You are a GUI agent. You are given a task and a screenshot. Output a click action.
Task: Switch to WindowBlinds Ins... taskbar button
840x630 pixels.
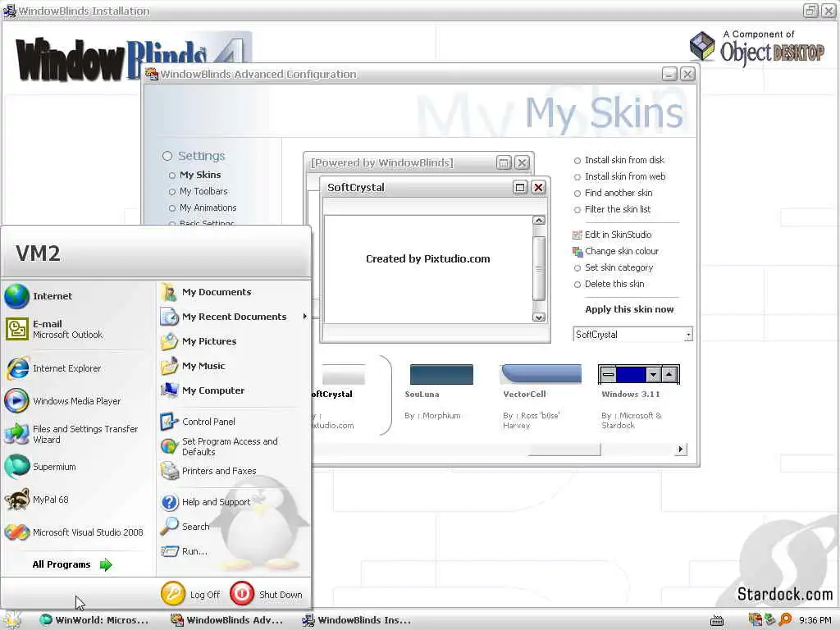click(x=357, y=620)
